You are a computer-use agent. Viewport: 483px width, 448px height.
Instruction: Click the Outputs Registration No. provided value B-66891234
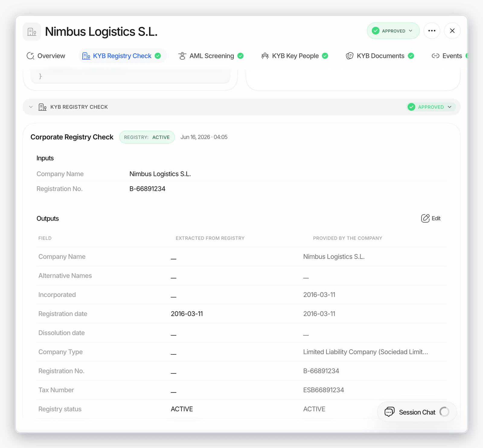pos(321,371)
